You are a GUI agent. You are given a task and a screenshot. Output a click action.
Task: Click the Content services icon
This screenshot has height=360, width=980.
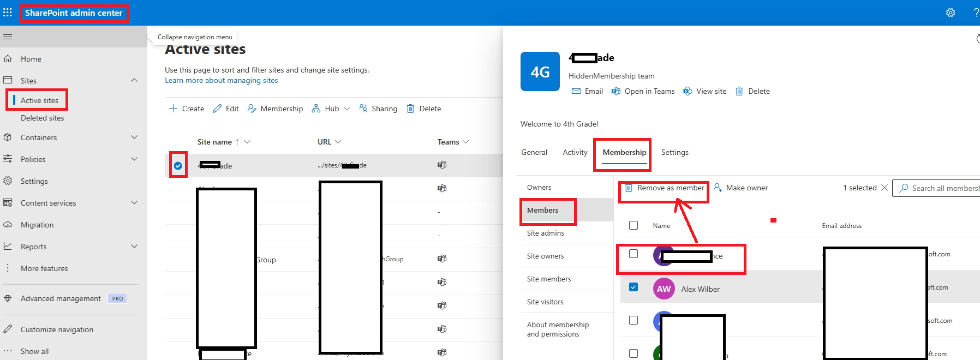8,202
